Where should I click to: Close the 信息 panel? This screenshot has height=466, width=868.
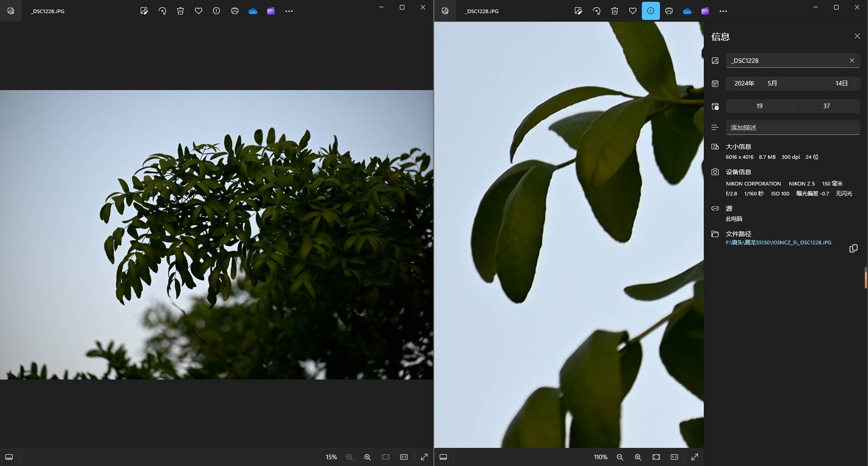tap(857, 36)
